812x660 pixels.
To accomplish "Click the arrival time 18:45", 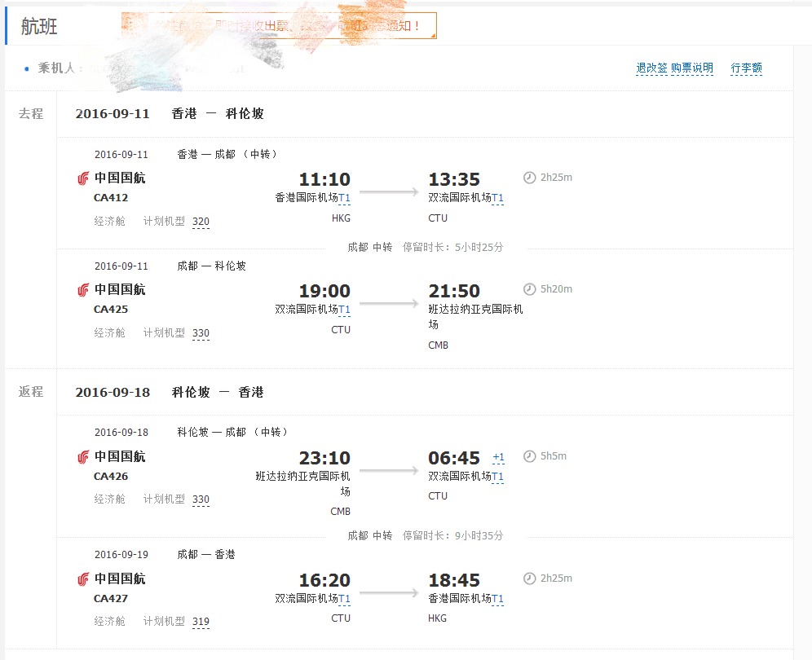I will (454, 580).
